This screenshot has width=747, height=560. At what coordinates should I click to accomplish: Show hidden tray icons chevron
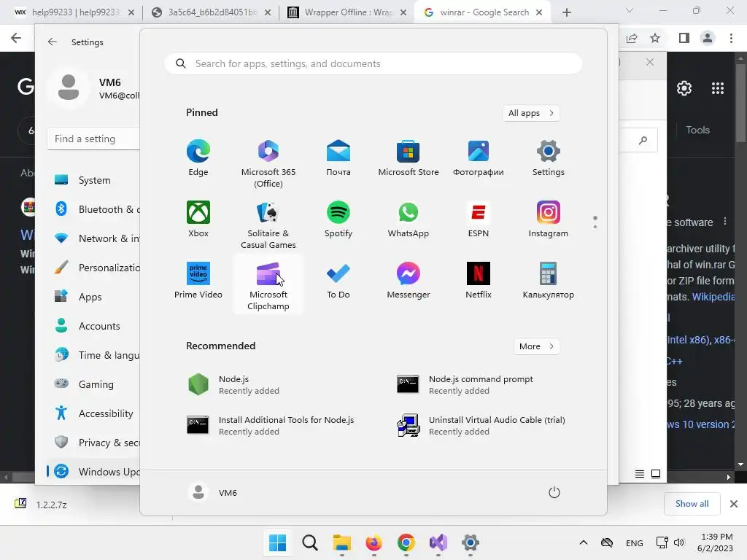point(583,542)
